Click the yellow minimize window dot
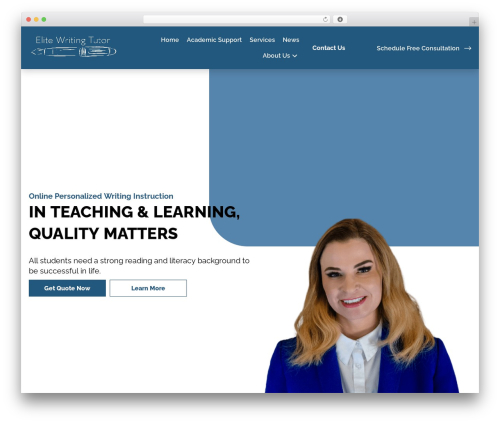The image size is (500, 423). point(36,20)
